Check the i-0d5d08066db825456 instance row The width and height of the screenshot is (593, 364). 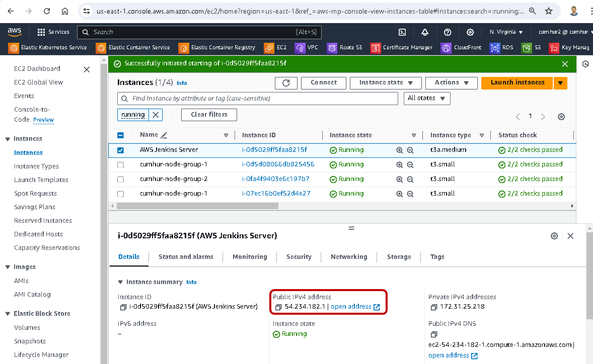click(x=121, y=165)
